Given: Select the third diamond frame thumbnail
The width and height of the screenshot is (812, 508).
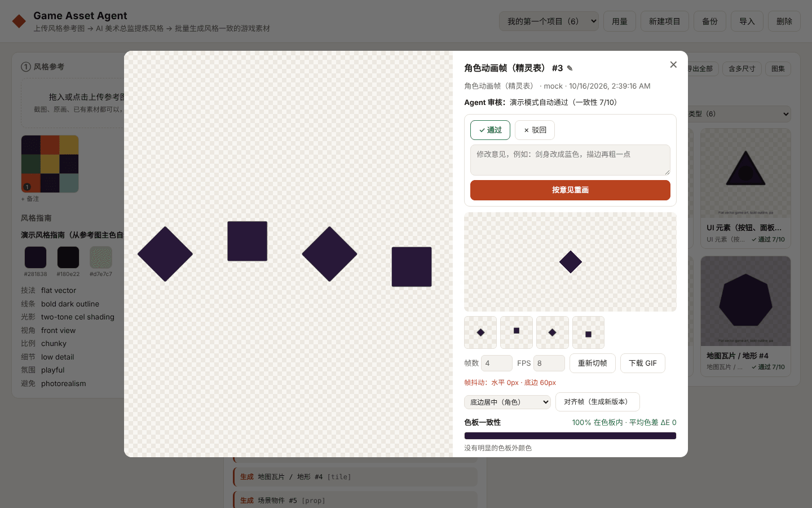Looking at the screenshot, I should pyautogui.click(x=553, y=332).
